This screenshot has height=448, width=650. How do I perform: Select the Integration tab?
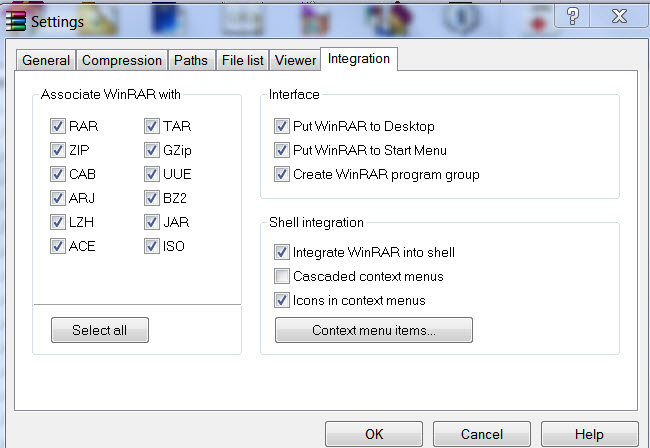pos(359,59)
